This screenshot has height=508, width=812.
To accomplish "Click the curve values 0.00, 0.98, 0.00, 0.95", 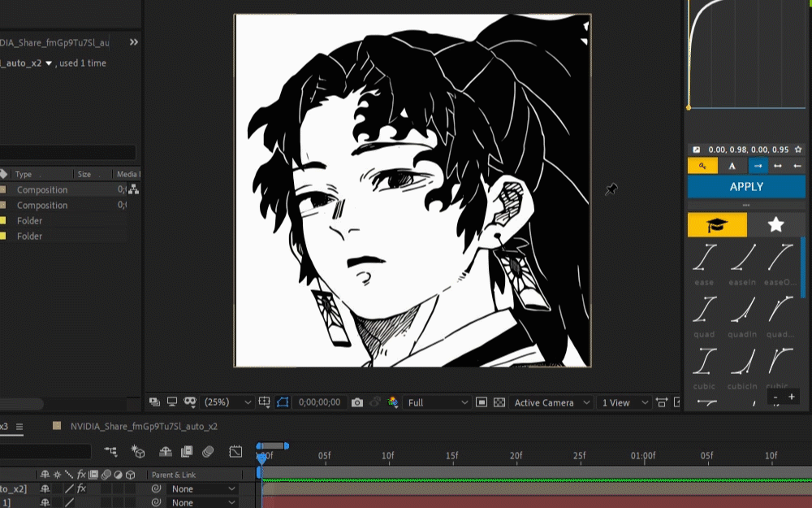I will pos(749,150).
